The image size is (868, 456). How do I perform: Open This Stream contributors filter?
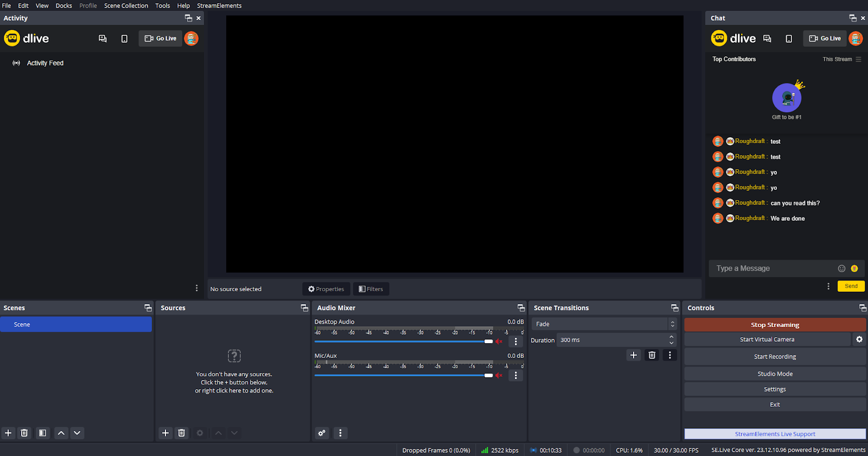(x=841, y=59)
